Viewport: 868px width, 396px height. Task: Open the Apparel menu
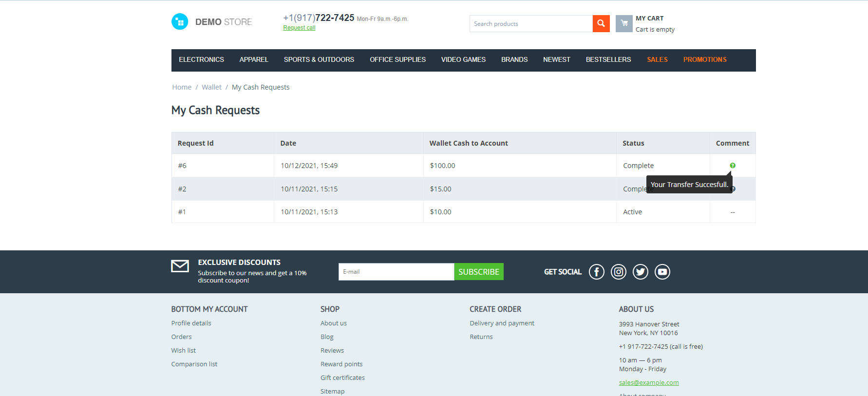pos(254,59)
